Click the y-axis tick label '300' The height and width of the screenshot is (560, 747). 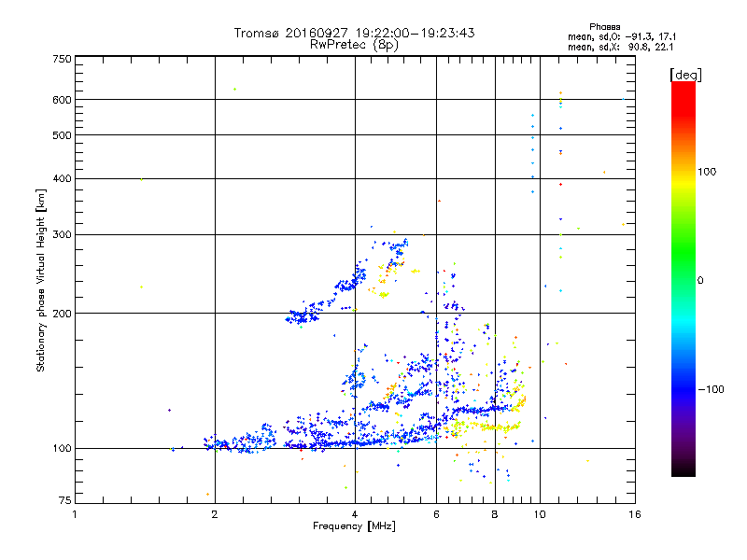(x=62, y=234)
